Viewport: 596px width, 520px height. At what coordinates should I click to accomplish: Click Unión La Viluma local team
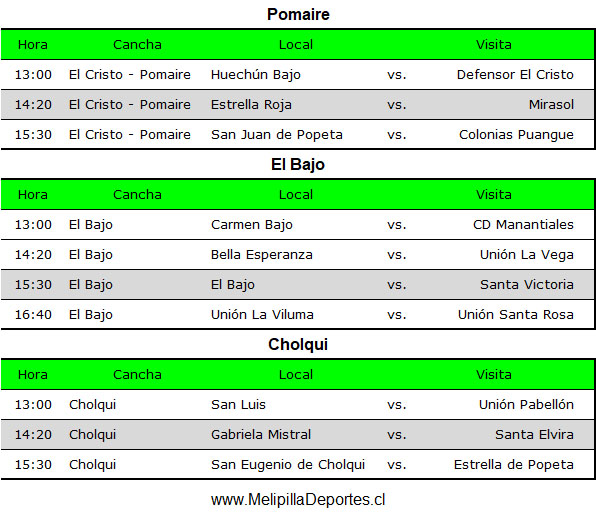click(262, 315)
